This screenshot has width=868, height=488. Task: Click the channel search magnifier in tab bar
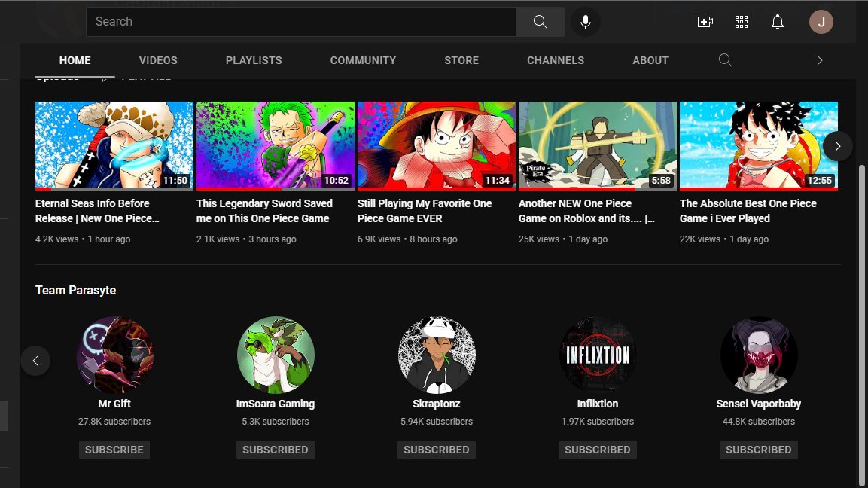click(725, 60)
